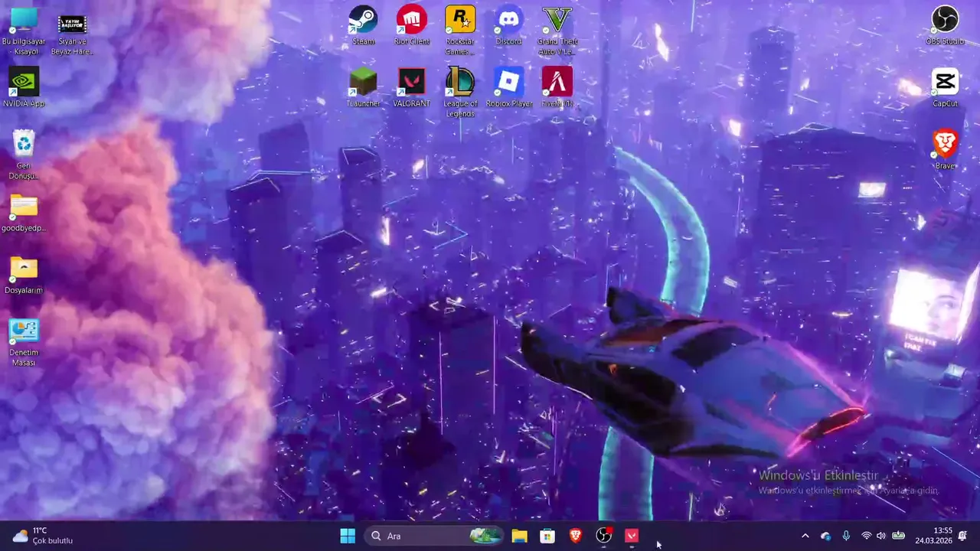
Task: Click the Ara taskbar search box
Action: click(434, 536)
